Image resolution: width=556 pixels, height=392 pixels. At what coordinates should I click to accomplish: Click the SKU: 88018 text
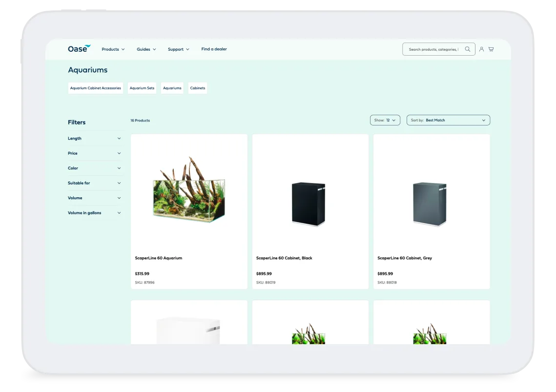[x=387, y=282]
